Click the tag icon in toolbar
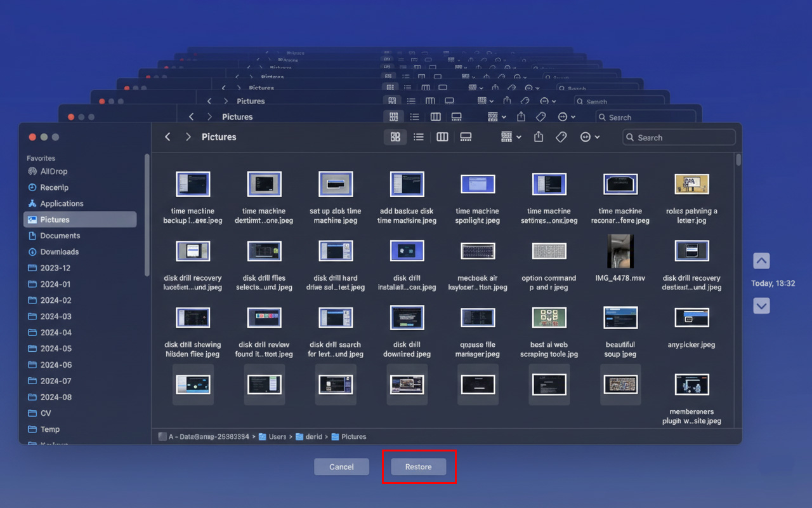This screenshot has height=508, width=812. [561, 137]
